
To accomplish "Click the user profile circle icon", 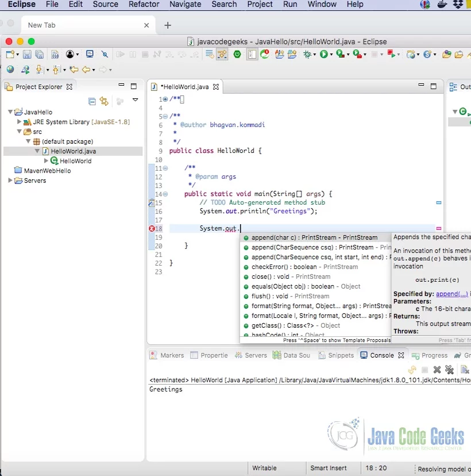I will [x=70, y=55].
